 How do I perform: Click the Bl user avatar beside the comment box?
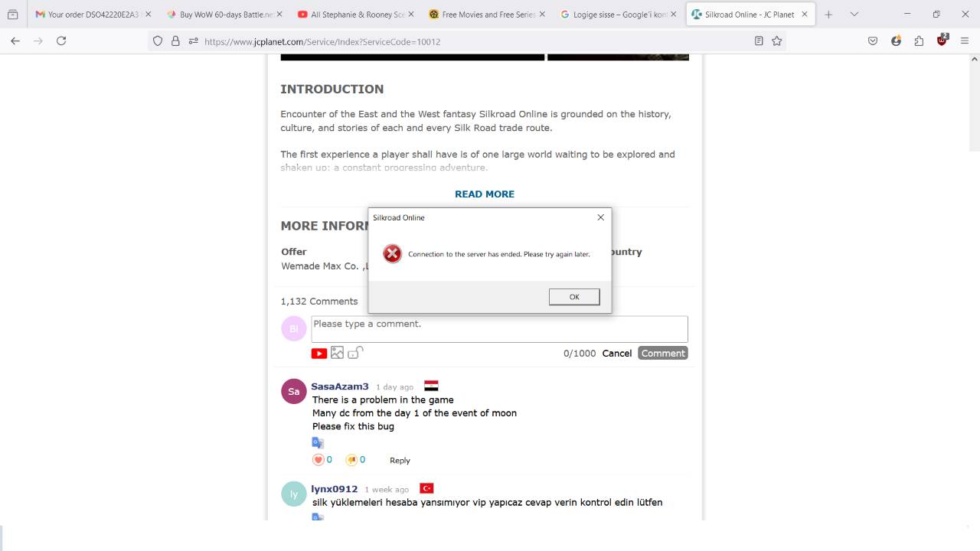point(293,328)
